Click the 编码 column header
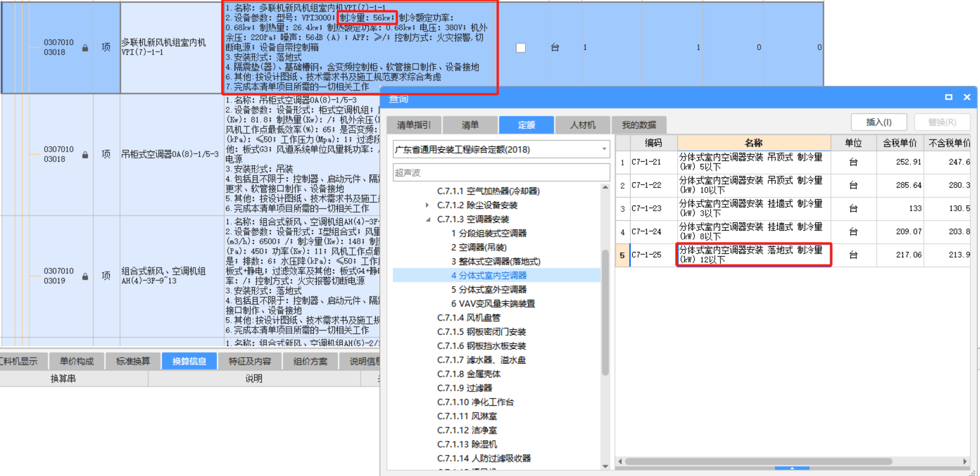This screenshot has height=476, width=980. [653, 143]
